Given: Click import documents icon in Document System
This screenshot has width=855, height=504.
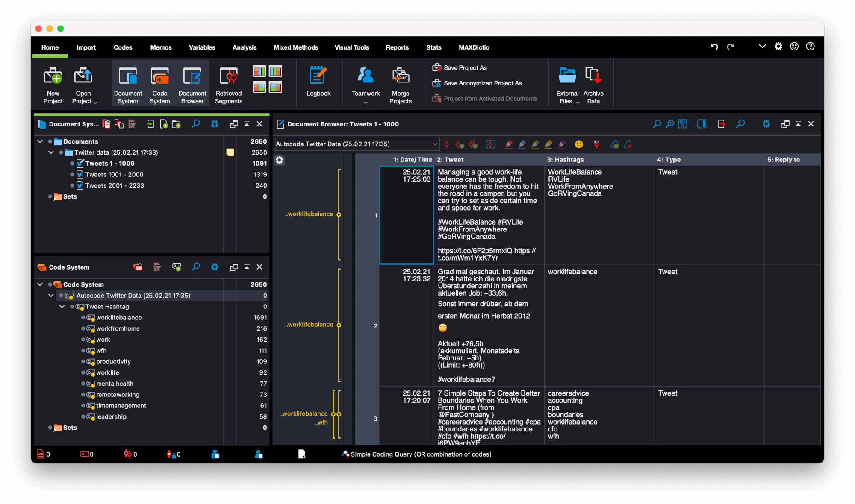Looking at the screenshot, I should [150, 124].
